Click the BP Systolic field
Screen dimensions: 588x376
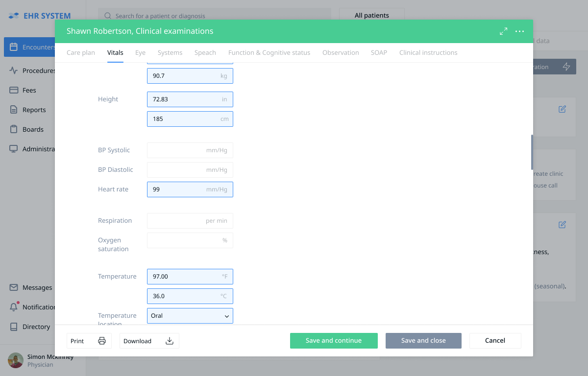(x=190, y=150)
